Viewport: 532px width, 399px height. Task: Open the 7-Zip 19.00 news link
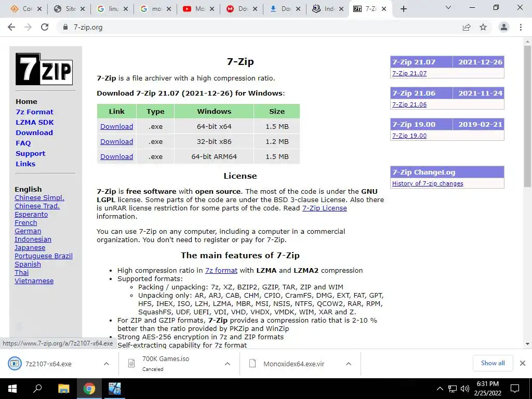coord(409,136)
